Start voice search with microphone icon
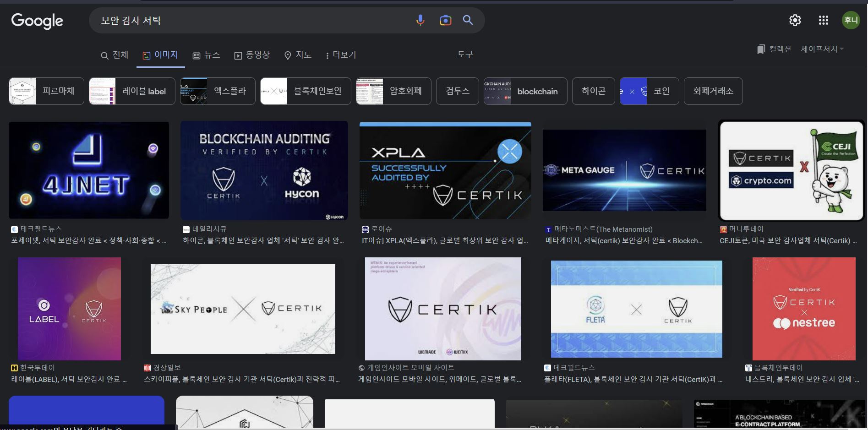This screenshot has height=430, width=868. pos(420,20)
